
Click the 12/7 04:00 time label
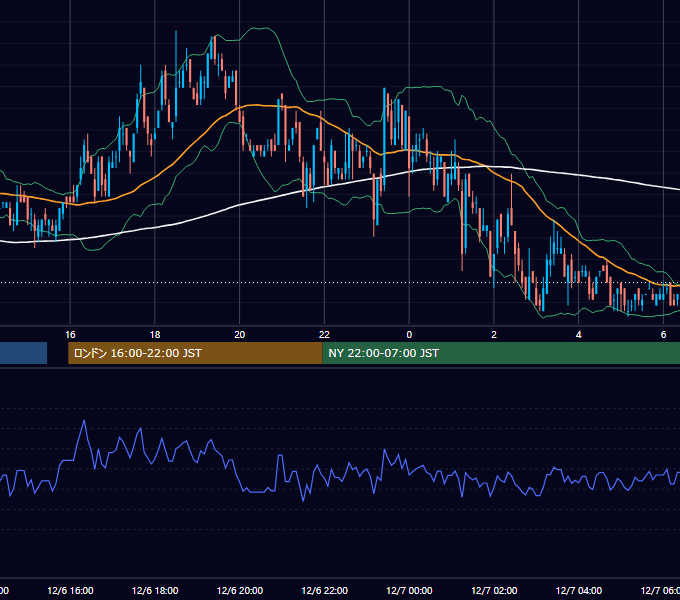(579, 590)
